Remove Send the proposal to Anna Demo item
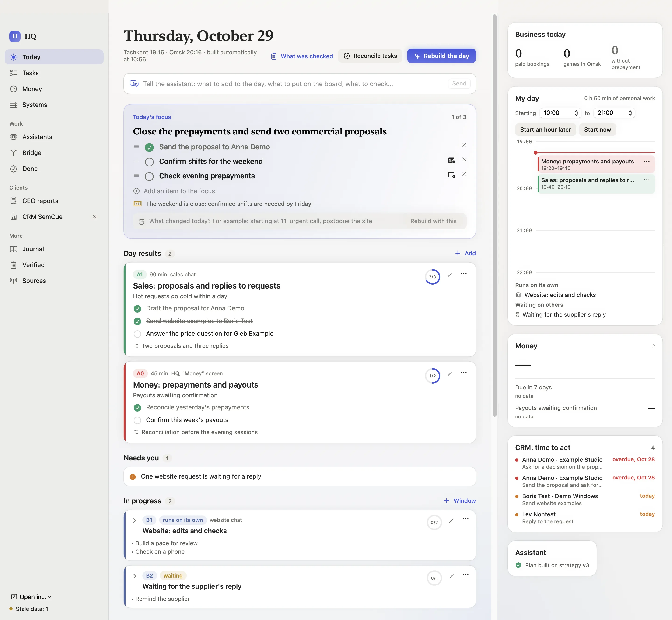This screenshot has height=620, width=672. [x=464, y=145]
